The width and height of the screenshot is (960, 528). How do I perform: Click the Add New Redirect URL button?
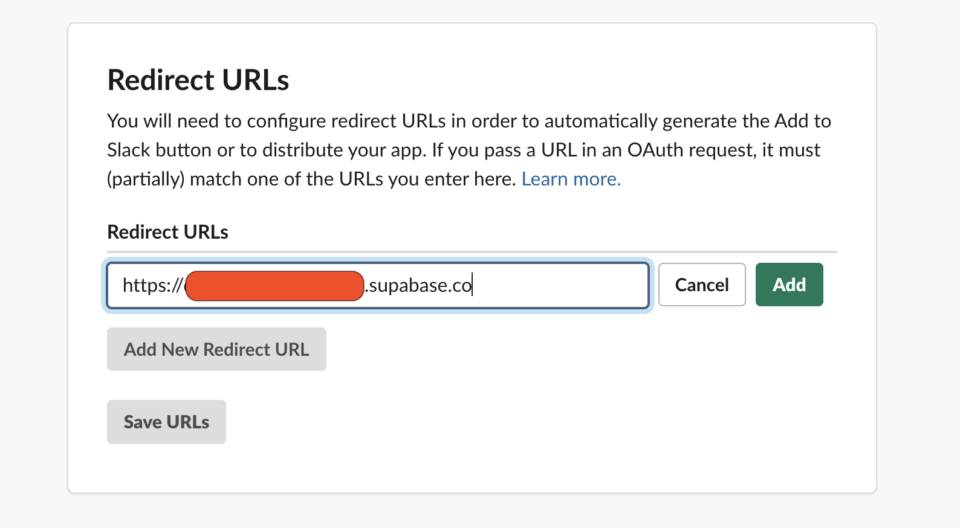[216, 350]
